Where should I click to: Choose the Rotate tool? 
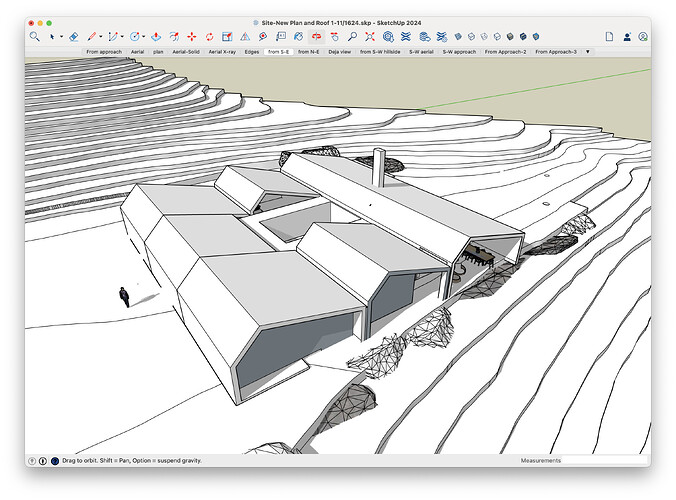tap(210, 37)
